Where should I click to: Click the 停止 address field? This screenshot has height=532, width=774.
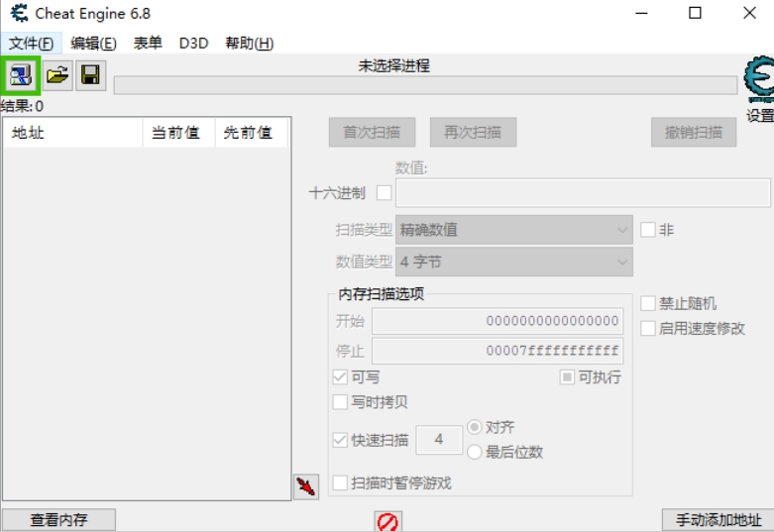[x=498, y=351]
